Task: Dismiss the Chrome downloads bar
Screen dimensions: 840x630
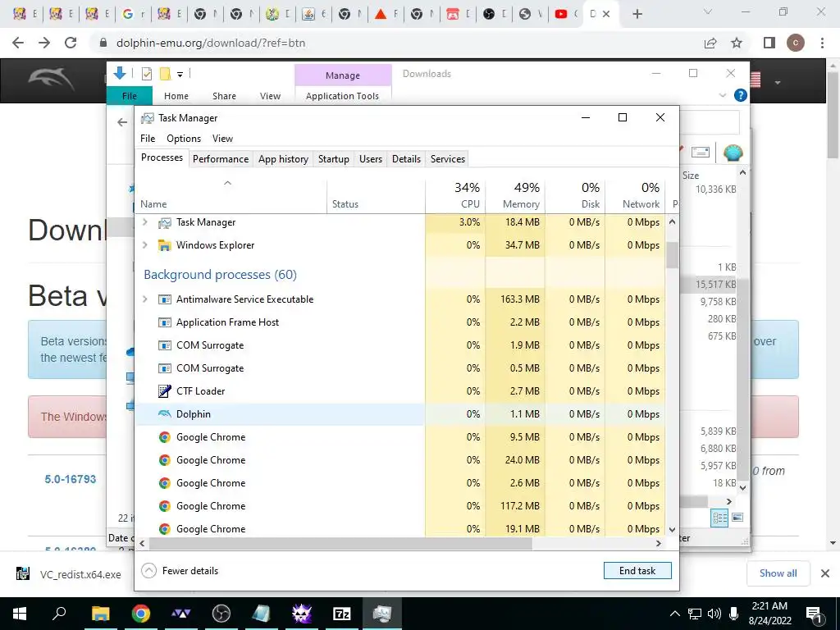Action: pyautogui.click(x=825, y=573)
